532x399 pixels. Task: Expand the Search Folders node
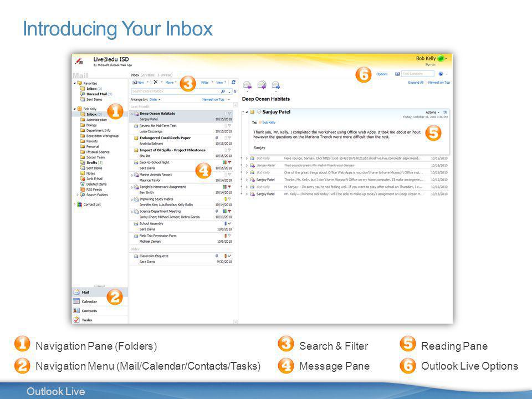tap(78, 195)
